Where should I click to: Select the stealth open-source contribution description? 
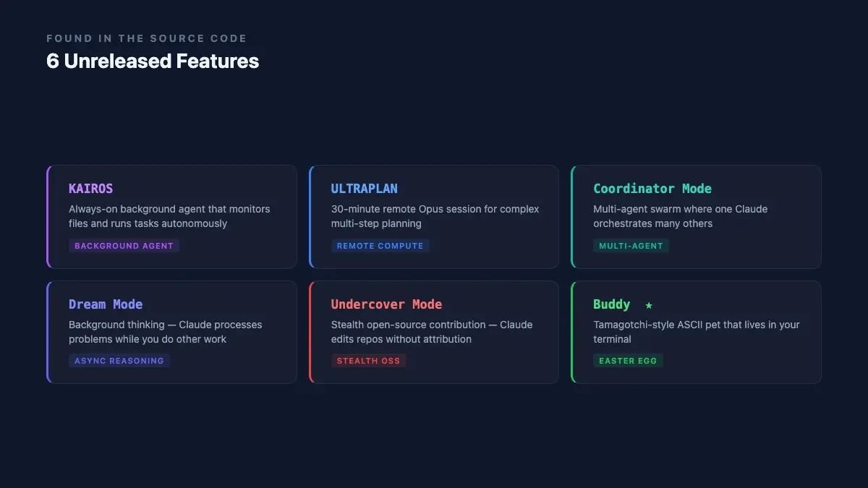click(431, 332)
